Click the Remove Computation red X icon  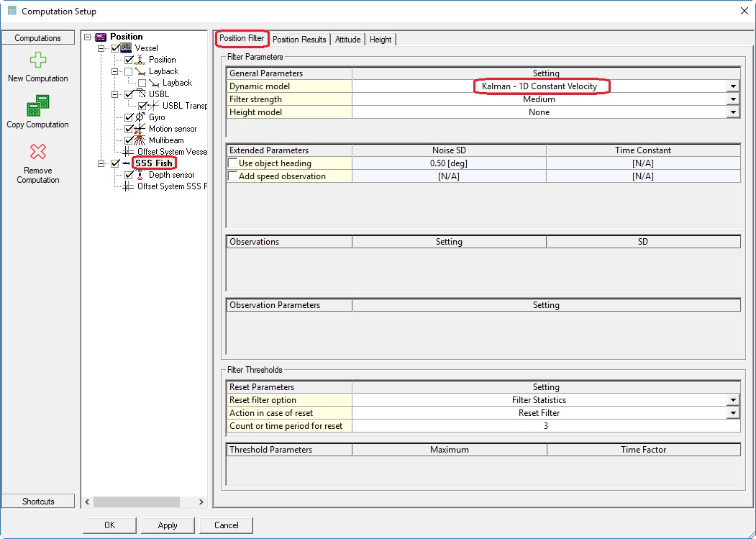click(x=37, y=152)
